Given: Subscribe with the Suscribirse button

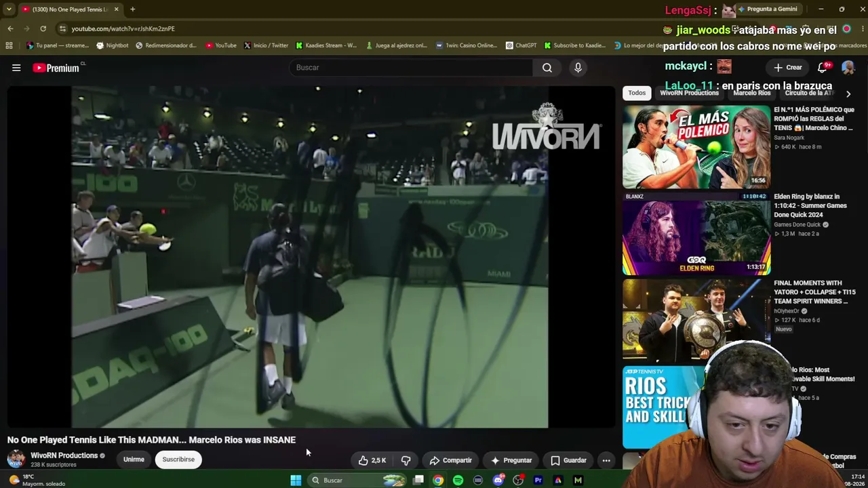Looking at the screenshot, I should pyautogui.click(x=178, y=460).
